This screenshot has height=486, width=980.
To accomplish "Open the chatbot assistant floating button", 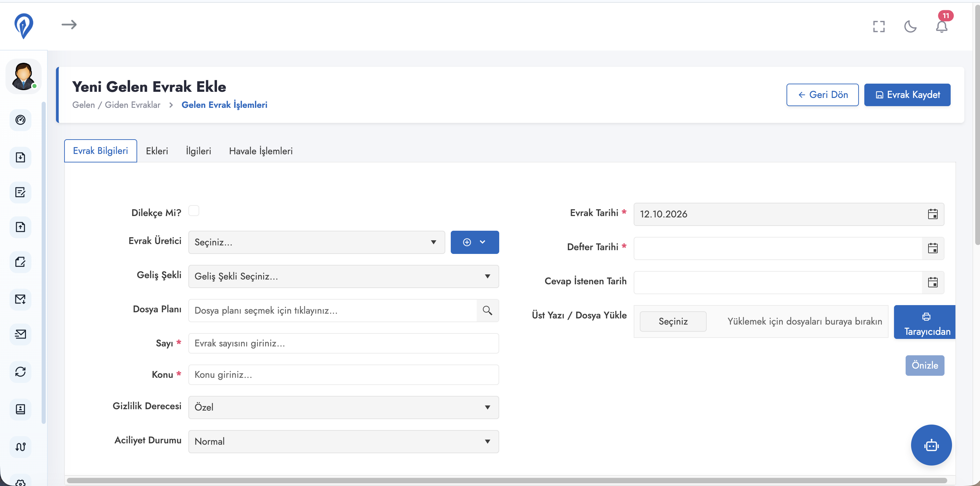I will point(931,445).
